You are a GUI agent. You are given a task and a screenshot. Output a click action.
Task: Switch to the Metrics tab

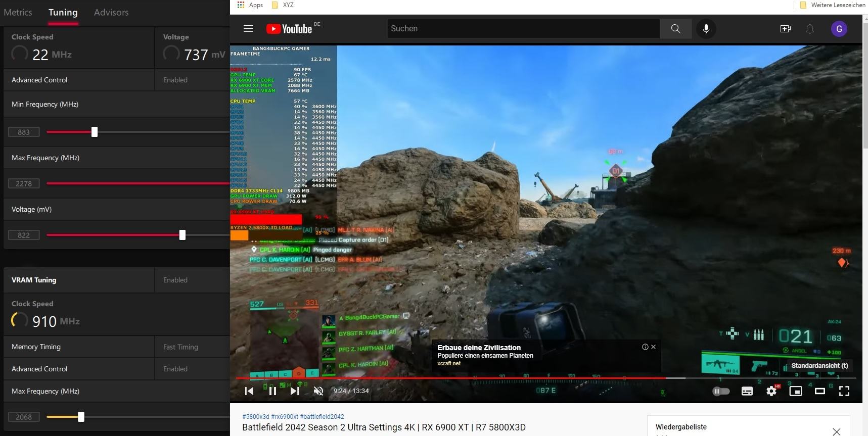pos(18,12)
